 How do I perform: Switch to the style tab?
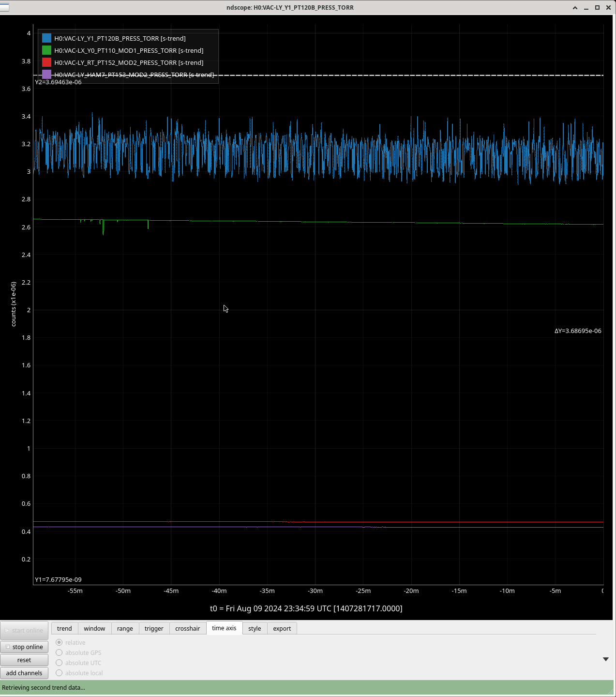(255, 628)
